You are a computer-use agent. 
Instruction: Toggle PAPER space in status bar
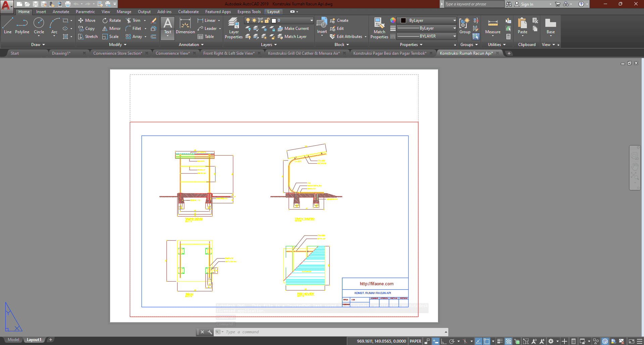tap(415, 341)
